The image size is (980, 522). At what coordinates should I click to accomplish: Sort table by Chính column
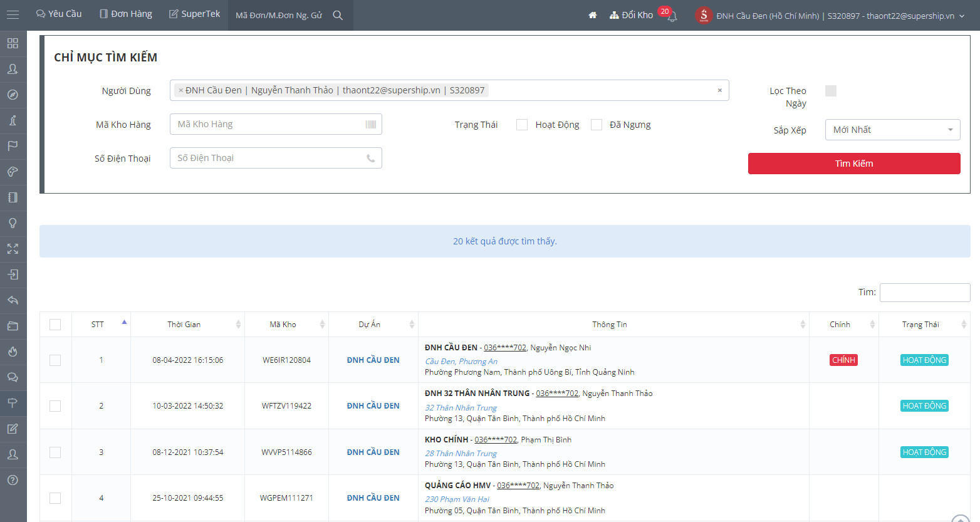click(x=844, y=325)
